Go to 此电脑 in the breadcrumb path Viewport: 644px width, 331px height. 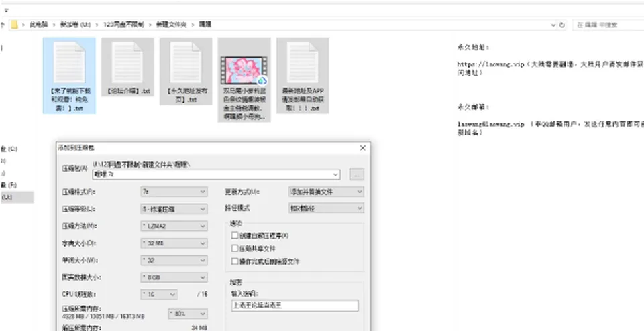tap(39, 25)
